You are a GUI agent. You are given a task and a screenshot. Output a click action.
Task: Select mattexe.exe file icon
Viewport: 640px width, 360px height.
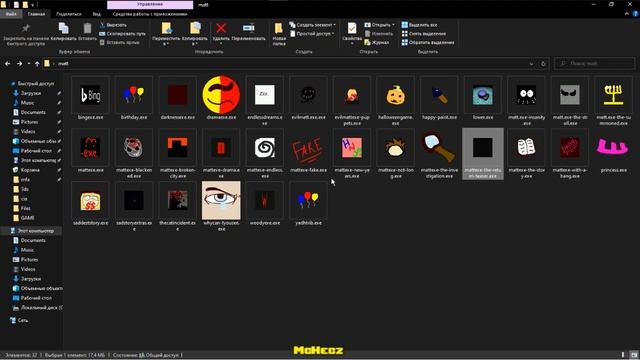90,151
